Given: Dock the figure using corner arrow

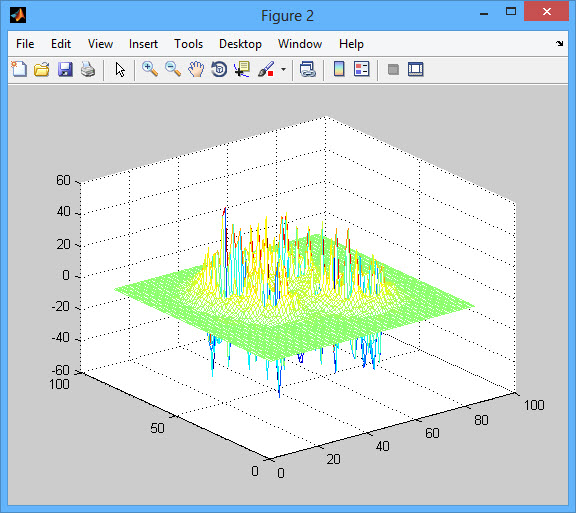Looking at the screenshot, I should (x=559, y=44).
